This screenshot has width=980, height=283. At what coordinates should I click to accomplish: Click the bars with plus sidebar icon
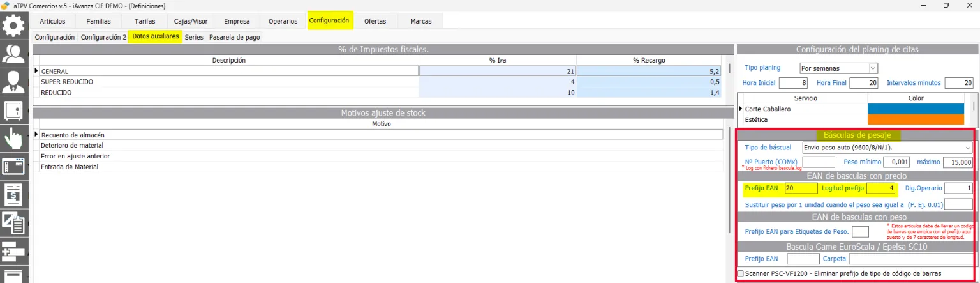[x=14, y=250]
